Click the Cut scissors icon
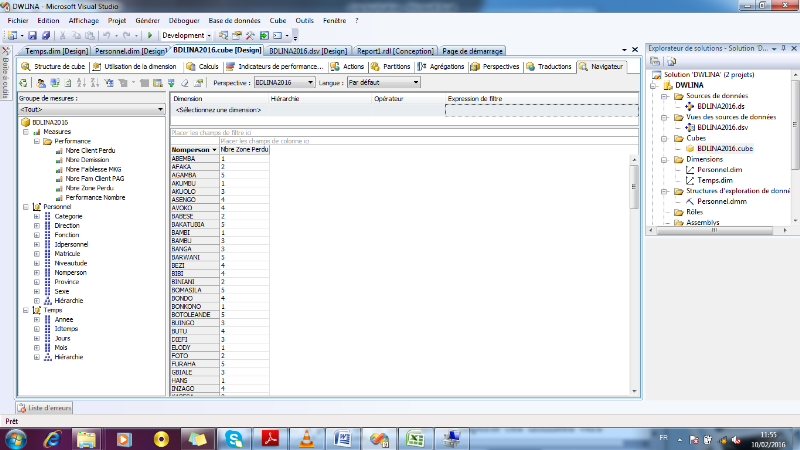 [62, 35]
